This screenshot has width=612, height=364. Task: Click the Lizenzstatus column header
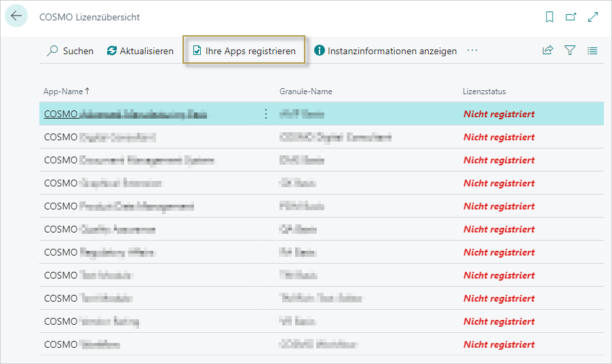tap(484, 92)
